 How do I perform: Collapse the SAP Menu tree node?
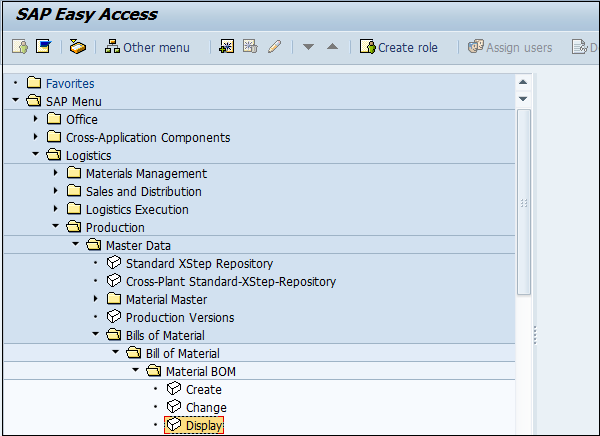[x=16, y=101]
